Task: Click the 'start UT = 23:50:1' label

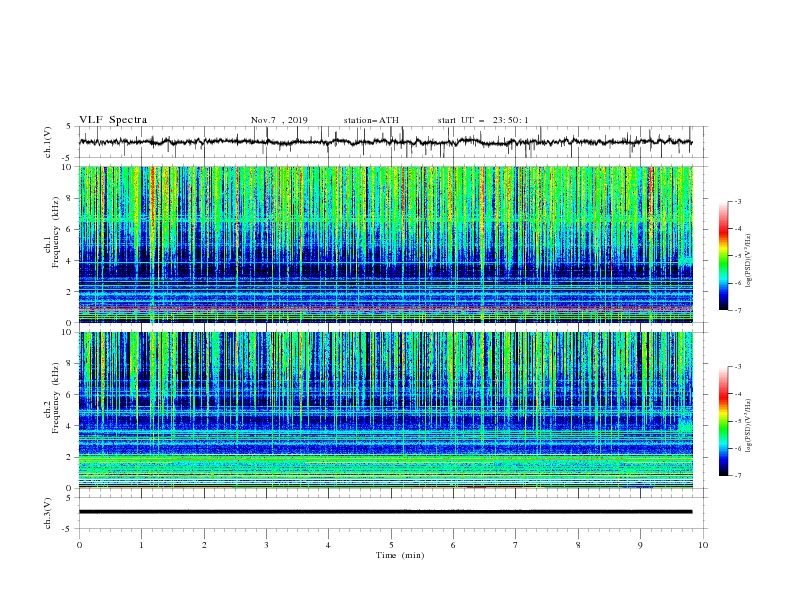Action: tap(483, 120)
